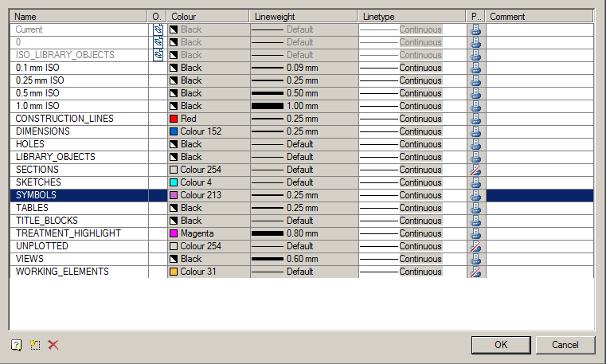Create a new layer with the new-layer icon

(x=35, y=345)
